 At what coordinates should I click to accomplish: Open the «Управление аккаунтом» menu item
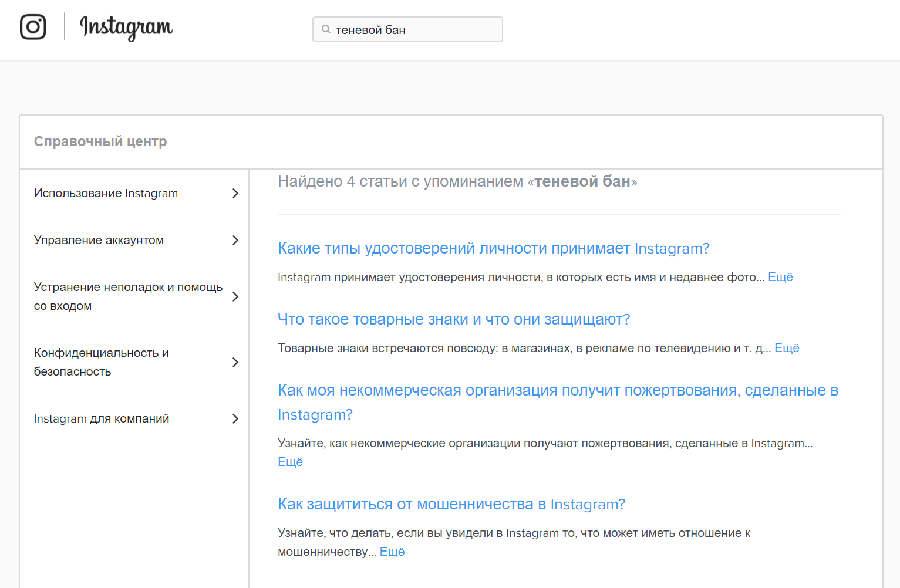(99, 240)
